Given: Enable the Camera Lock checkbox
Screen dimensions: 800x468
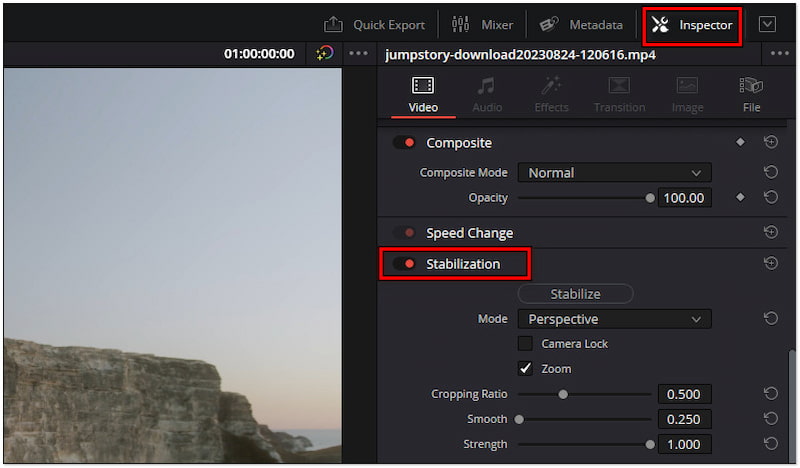Looking at the screenshot, I should point(525,344).
